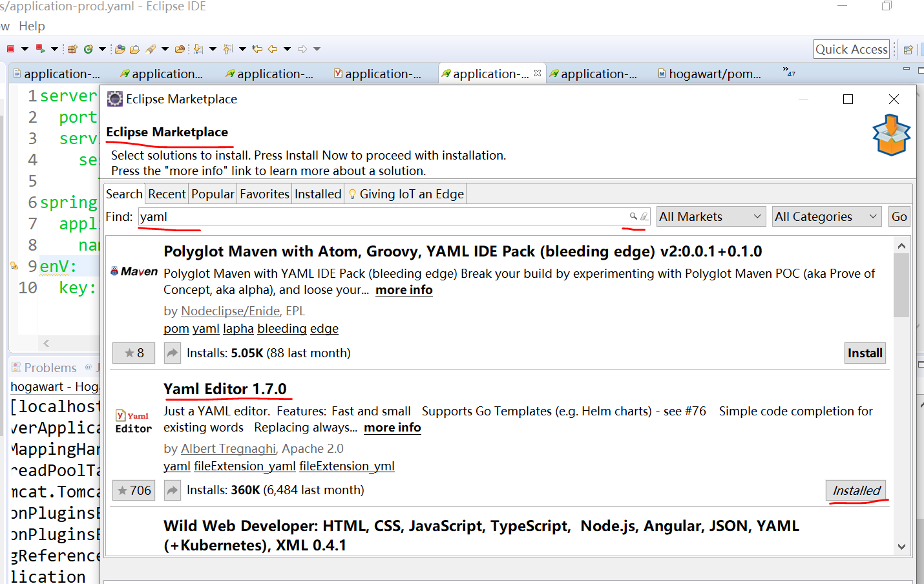Install the Polyglot Maven plugin

[865, 353]
